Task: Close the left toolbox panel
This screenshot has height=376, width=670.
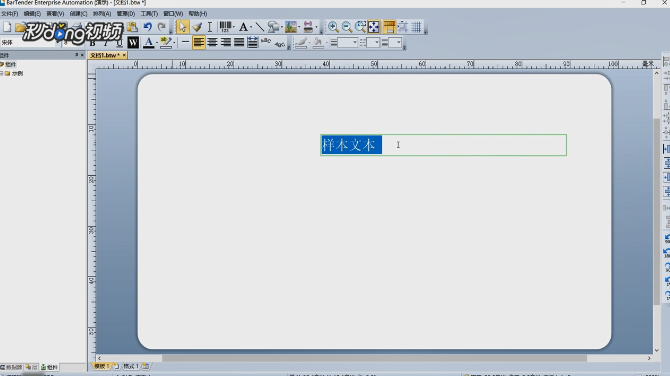Action: pos(82,55)
